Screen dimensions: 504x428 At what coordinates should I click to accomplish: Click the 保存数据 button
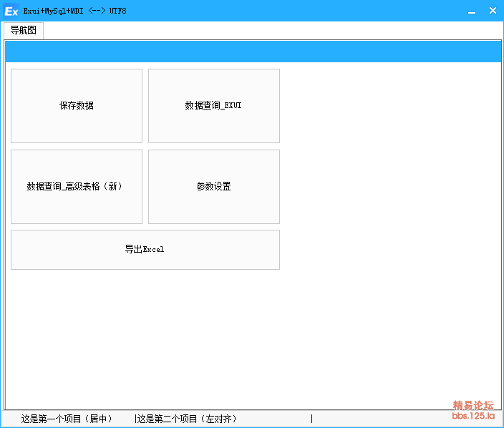[x=77, y=106]
